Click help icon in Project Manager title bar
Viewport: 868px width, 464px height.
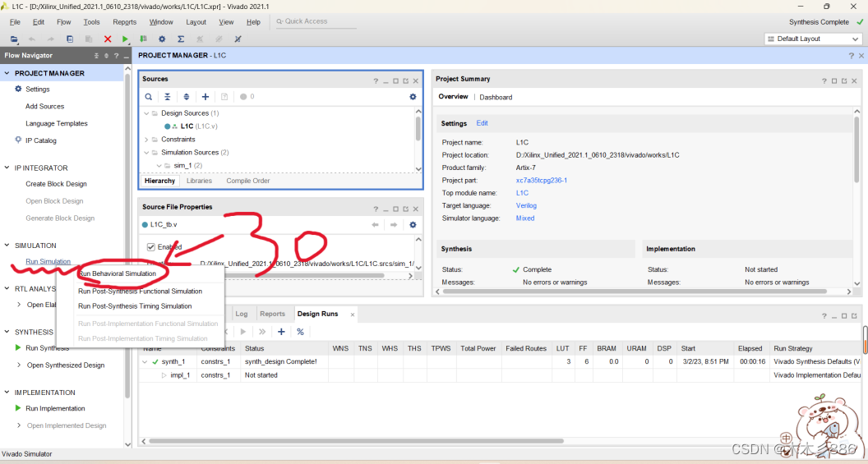(852, 56)
